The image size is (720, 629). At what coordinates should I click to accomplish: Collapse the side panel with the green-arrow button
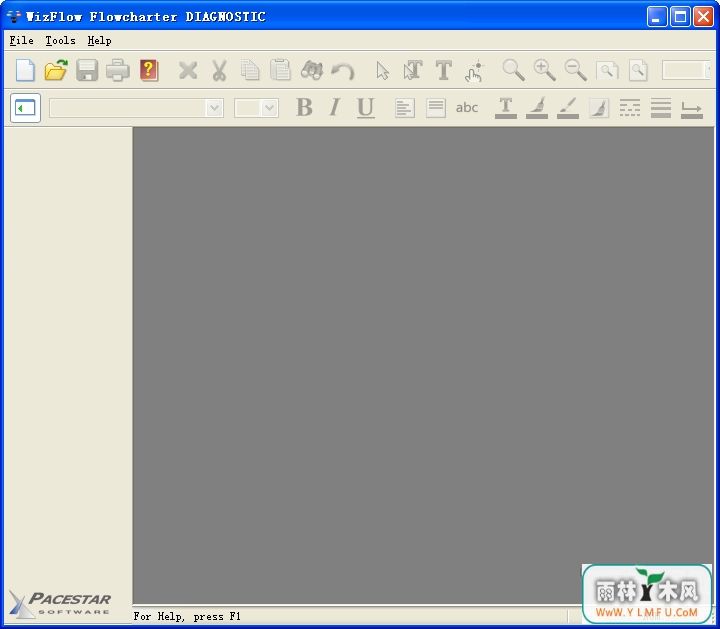click(25, 108)
